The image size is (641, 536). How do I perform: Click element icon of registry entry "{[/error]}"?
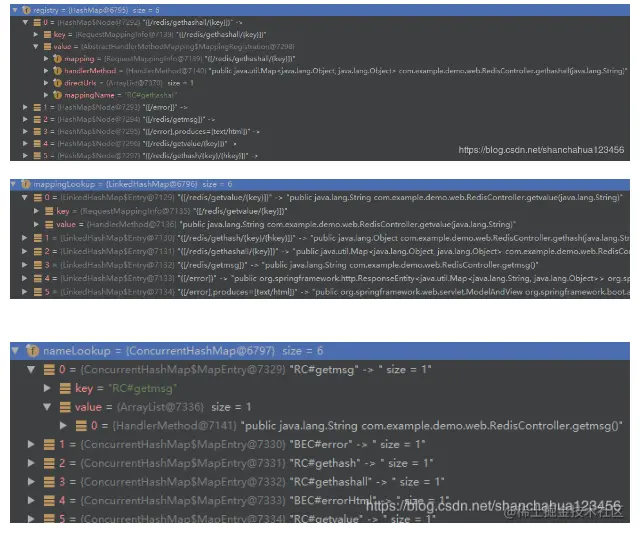click(37, 108)
